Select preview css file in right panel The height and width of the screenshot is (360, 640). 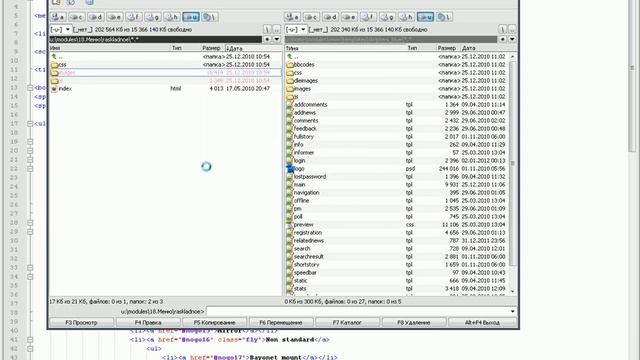(x=396, y=224)
